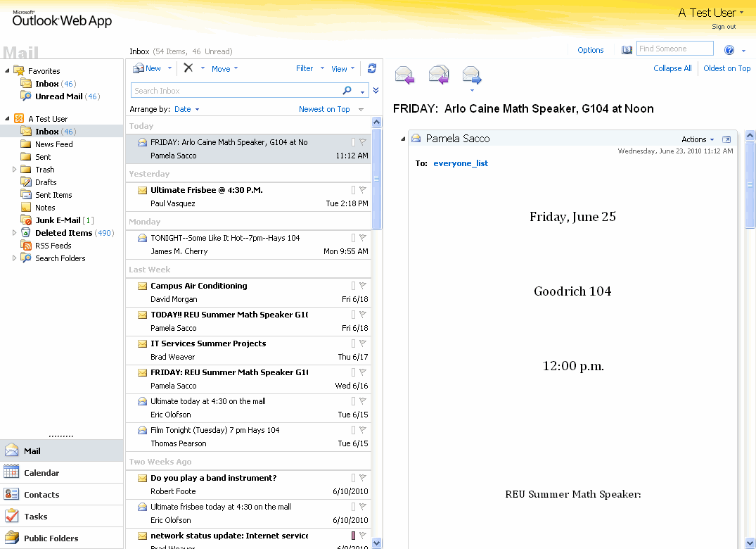Open the Actions dropdown in message header
756x549 pixels.
[x=698, y=139]
